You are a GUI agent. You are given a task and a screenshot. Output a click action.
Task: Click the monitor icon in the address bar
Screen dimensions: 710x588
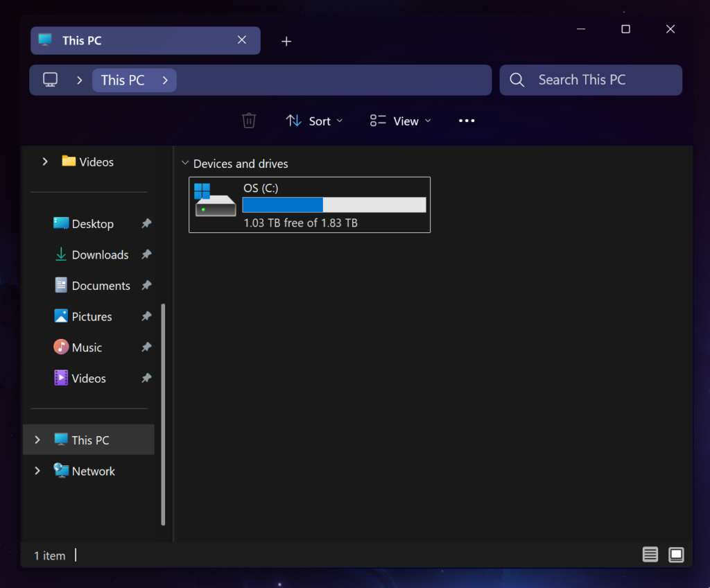click(x=50, y=80)
